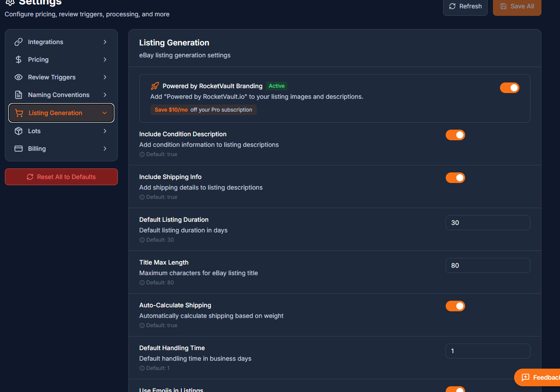
Task: Select the eye icon for Review Triggers
Action: [x=19, y=77]
